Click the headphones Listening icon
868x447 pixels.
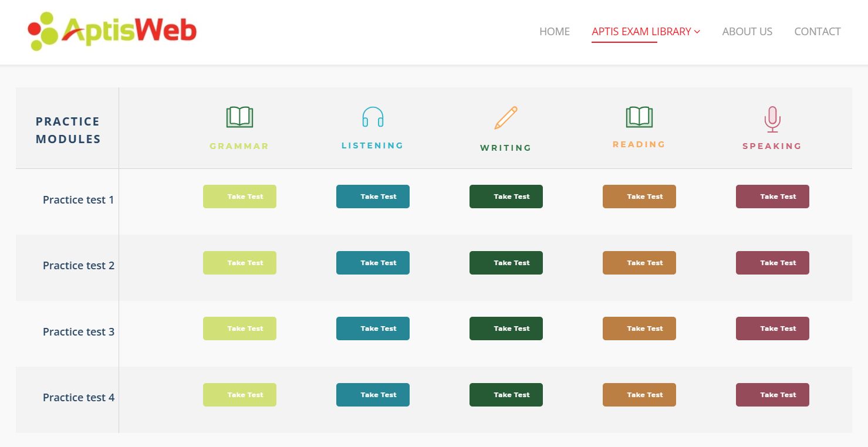(x=372, y=117)
